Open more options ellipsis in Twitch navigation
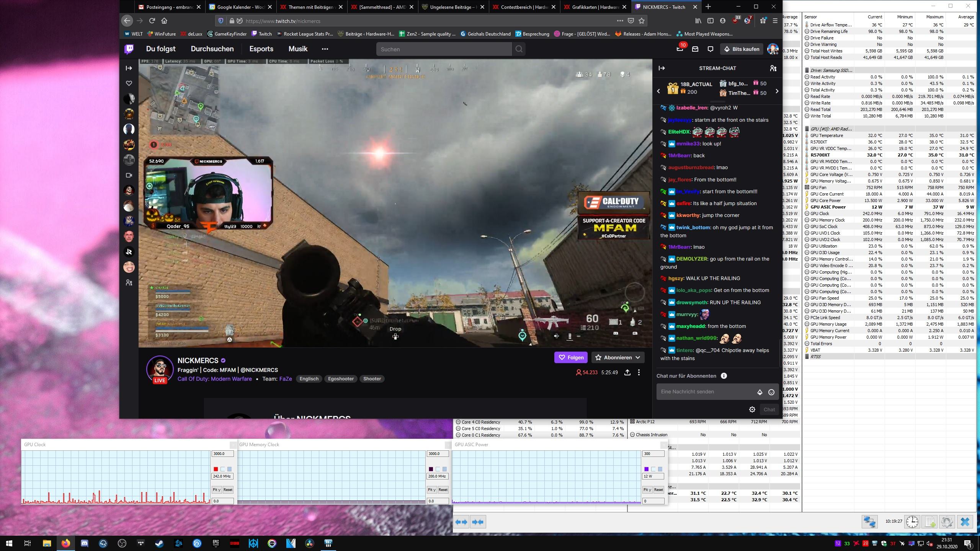This screenshot has height=551, width=980. [325, 49]
